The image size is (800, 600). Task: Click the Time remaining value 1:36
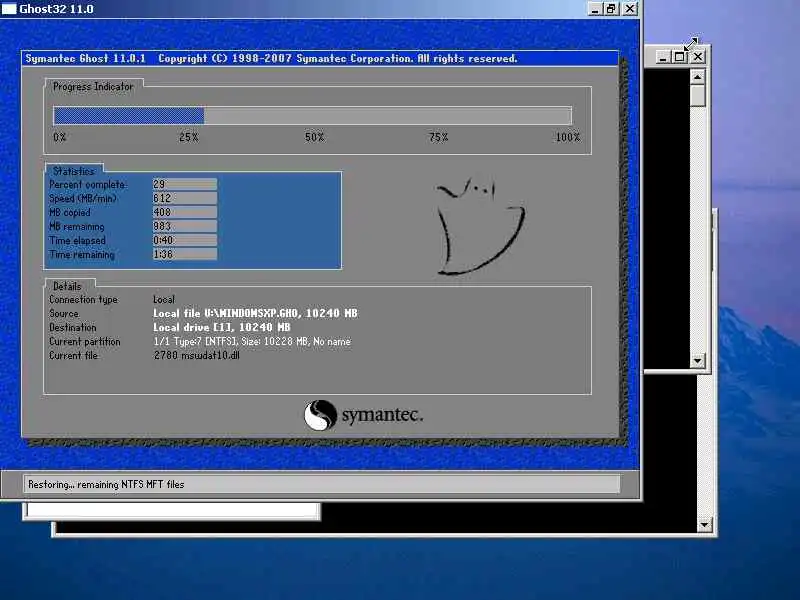[x=185, y=254]
